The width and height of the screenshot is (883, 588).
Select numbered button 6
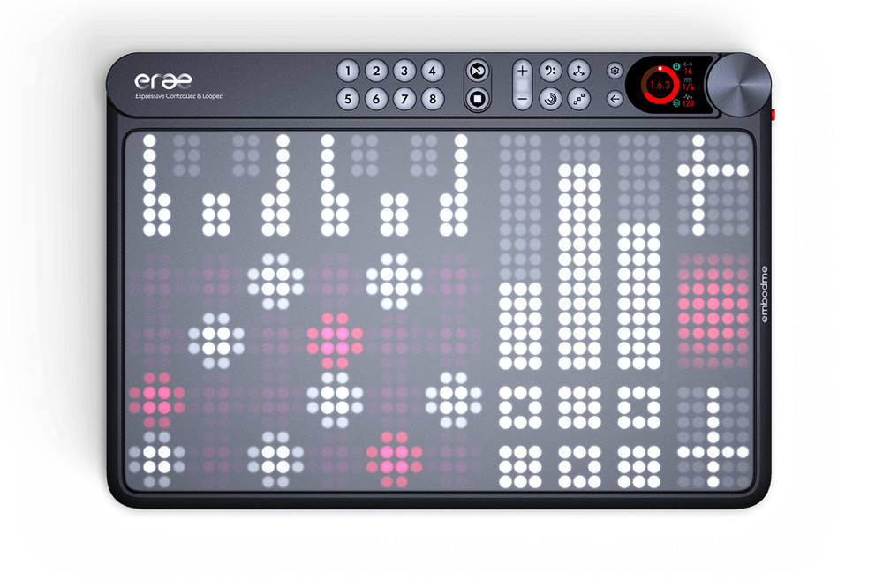376,99
